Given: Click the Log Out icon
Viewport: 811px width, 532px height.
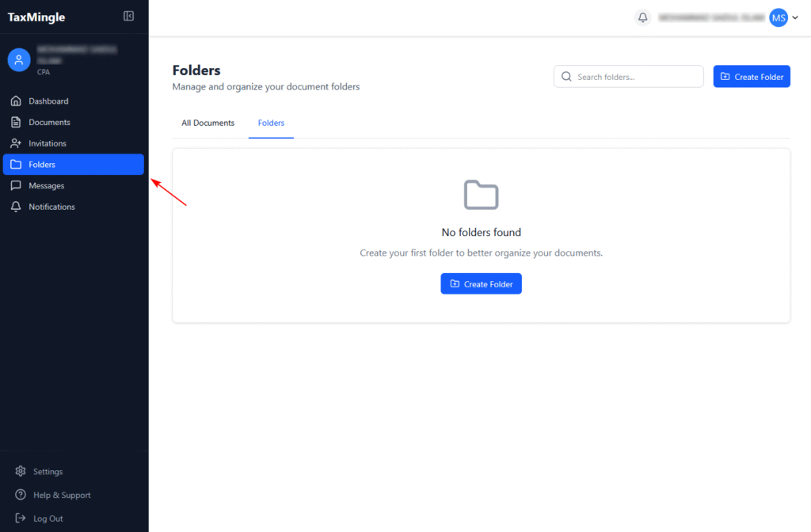Looking at the screenshot, I should 21,519.
